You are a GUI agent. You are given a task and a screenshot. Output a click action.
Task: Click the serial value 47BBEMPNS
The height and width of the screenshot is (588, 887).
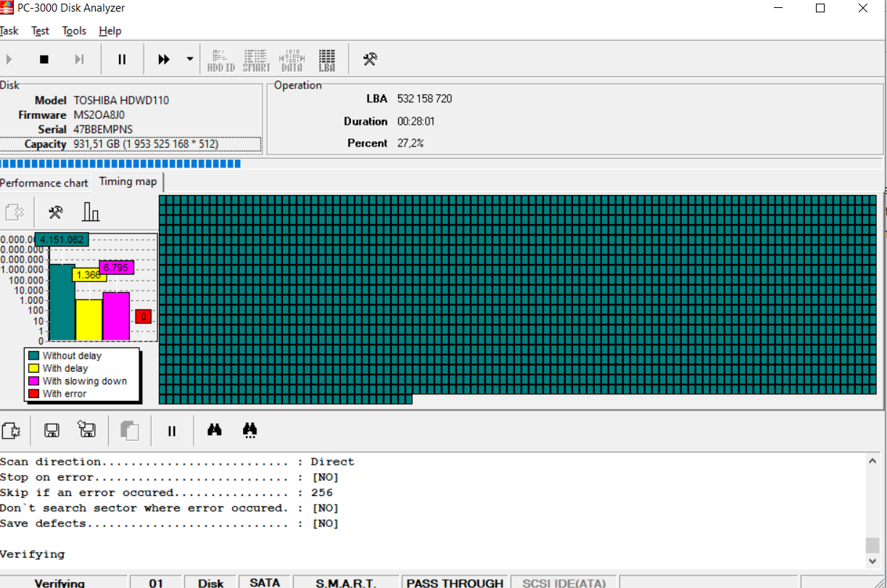(103, 129)
